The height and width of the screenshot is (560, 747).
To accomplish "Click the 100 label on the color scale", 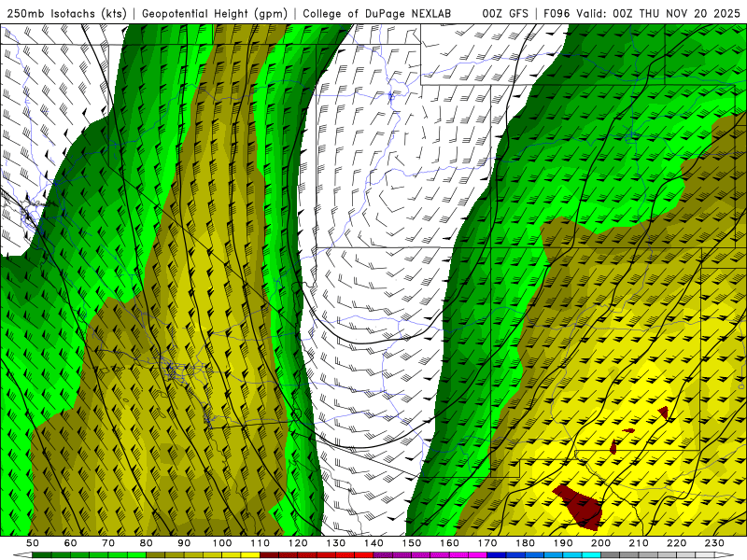I will click(222, 543).
